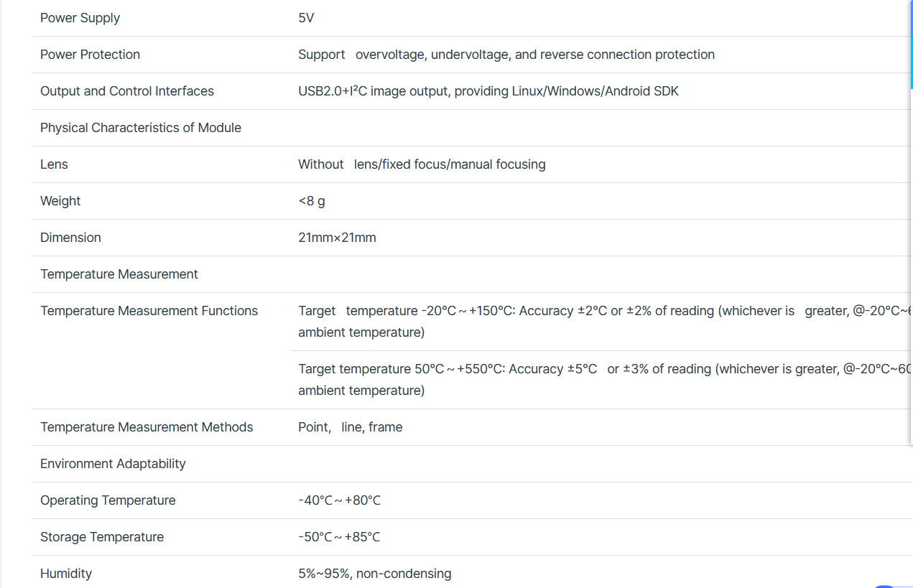The width and height of the screenshot is (913, 588).
Task: Click the 'Without lens/fixed focus/manual focusing' value
Action: 422,164
